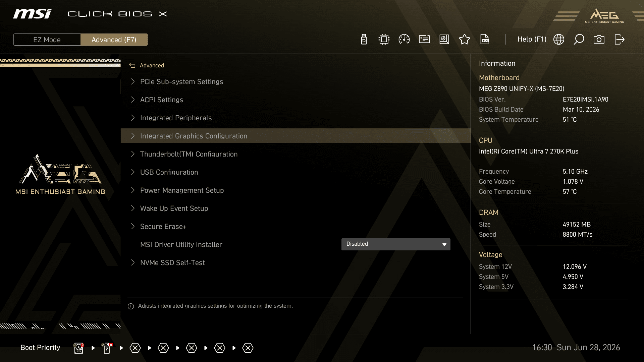Select the hard disk boot priority device

pos(78,348)
